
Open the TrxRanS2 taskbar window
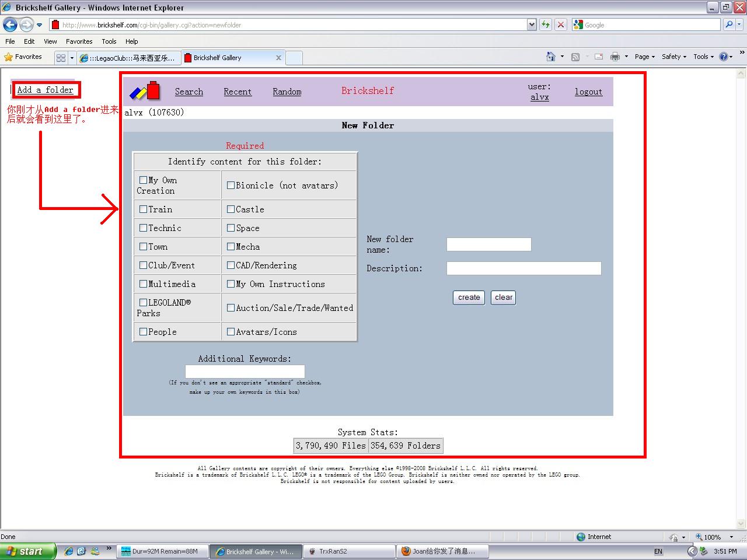pos(348,551)
